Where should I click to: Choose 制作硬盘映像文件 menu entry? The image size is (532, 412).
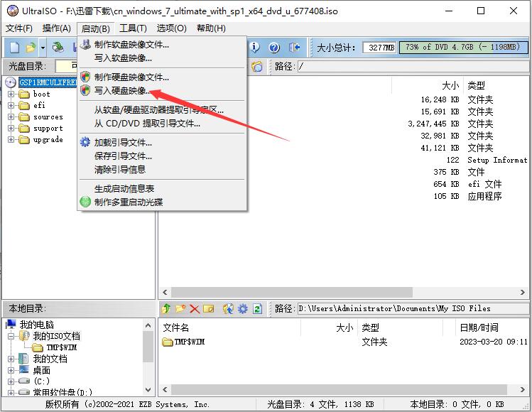(162, 77)
